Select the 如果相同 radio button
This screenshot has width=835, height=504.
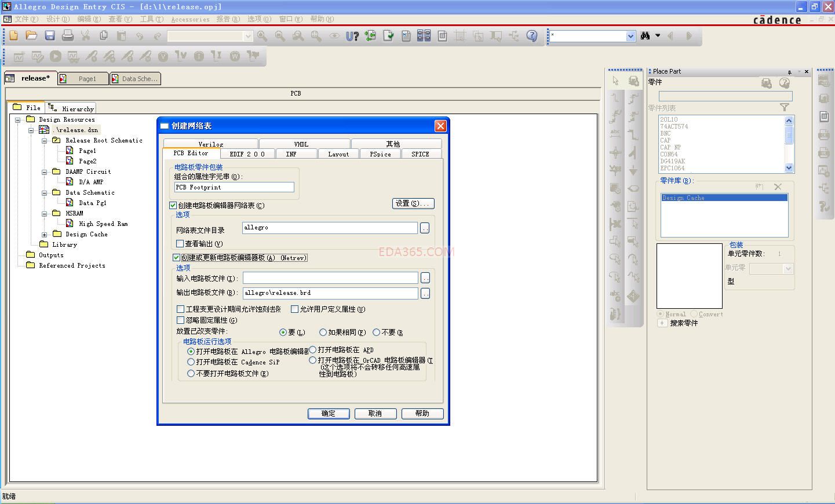point(323,333)
